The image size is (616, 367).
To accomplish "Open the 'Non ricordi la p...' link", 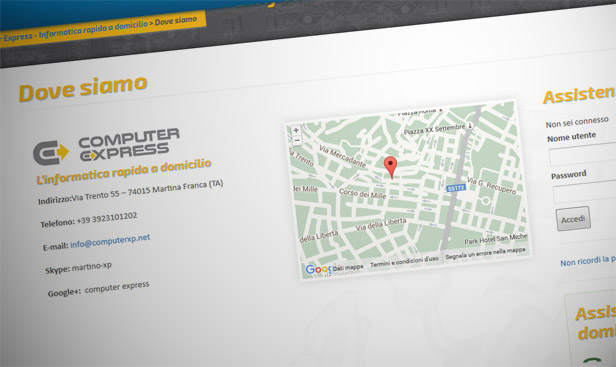I will click(x=588, y=261).
